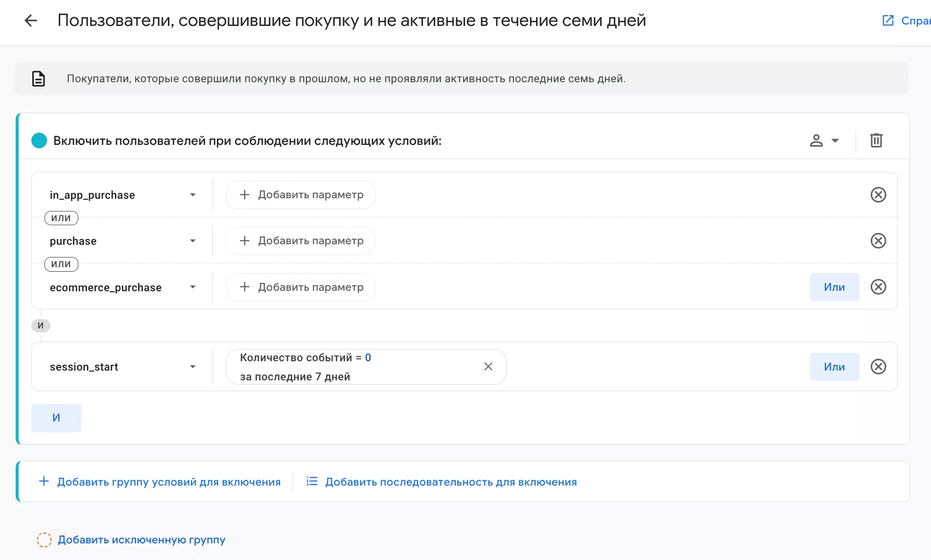Remove the session_start condition via circled X

pos(879,366)
